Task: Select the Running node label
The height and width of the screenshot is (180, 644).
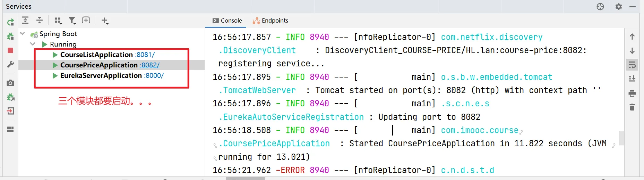Action: [63, 44]
